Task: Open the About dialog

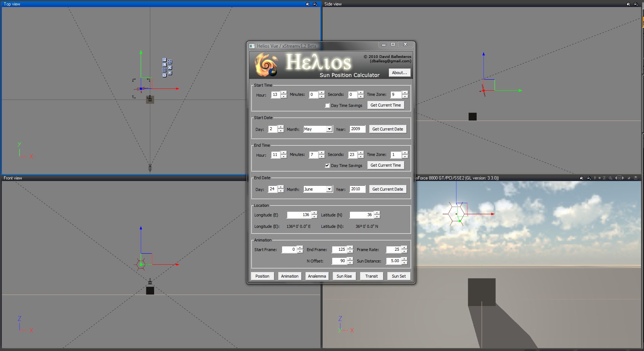Action: pyautogui.click(x=399, y=73)
